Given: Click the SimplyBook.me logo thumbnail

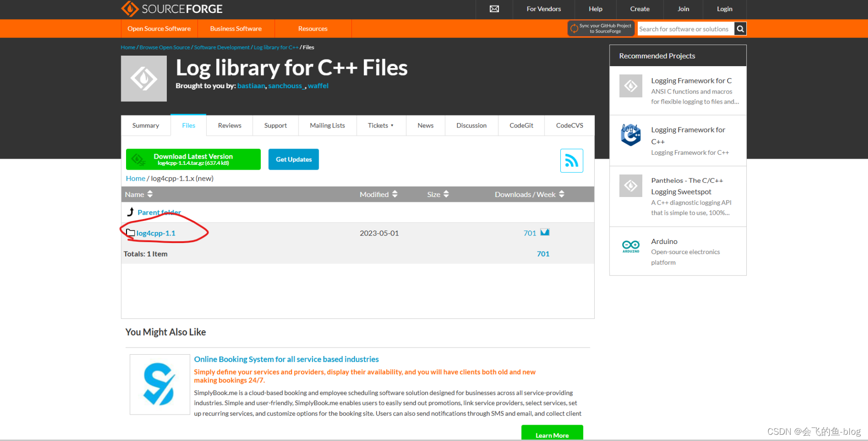Looking at the screenshot, I should pos(160,384).
